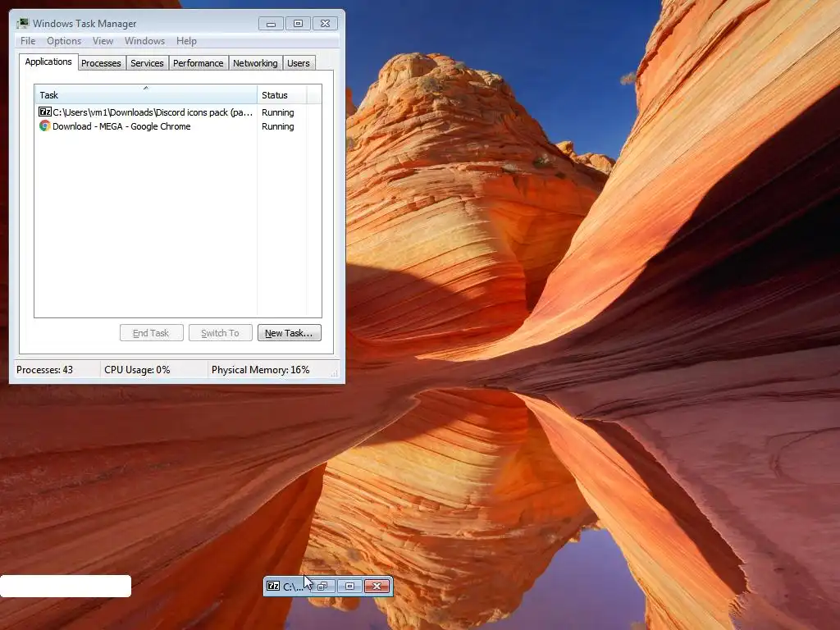Viewport: 840px width, 630px height.
Task: Switch to the Performance tab
Action: click(199, 63)
